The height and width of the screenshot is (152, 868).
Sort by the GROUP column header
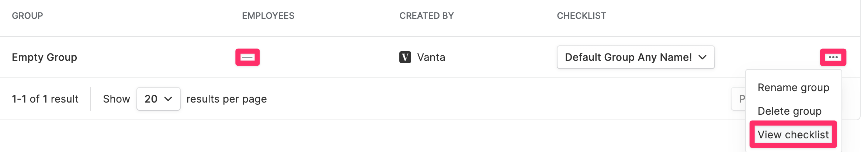(x=27, y=15)
